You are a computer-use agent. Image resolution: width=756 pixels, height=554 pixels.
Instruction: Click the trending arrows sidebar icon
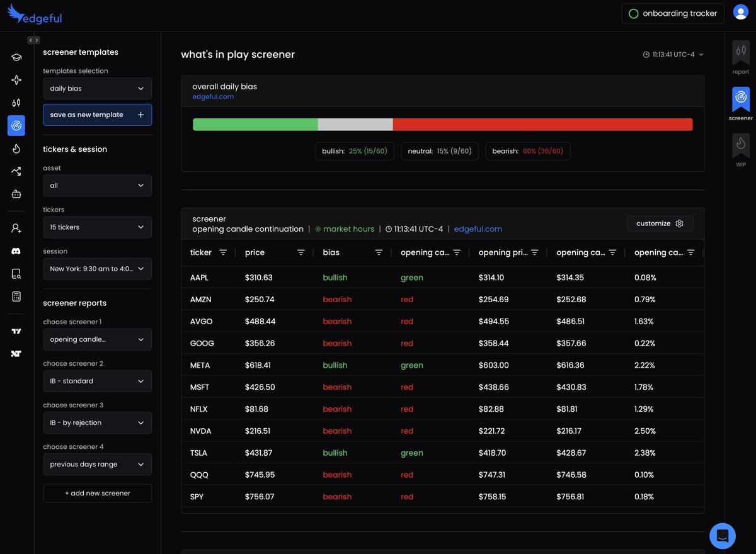(16, 171)
